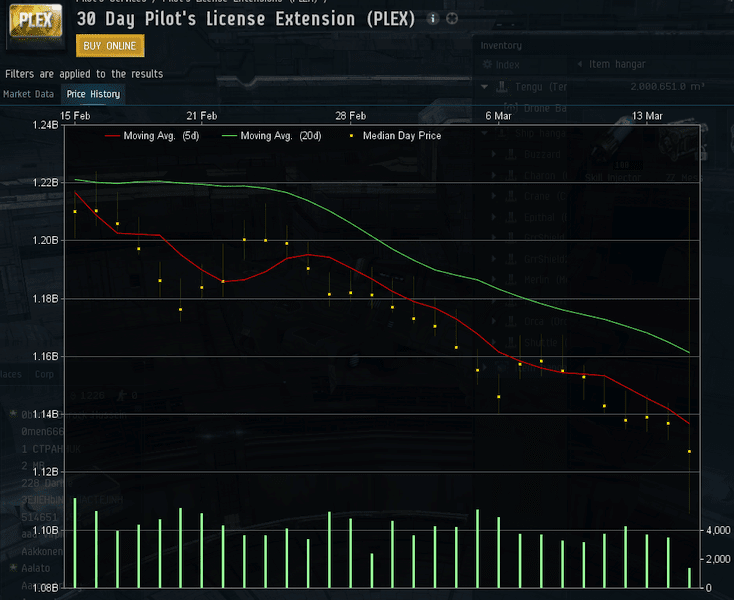Click the 6 Mar date label
This screenshot has width=734, height=600.
498,116
